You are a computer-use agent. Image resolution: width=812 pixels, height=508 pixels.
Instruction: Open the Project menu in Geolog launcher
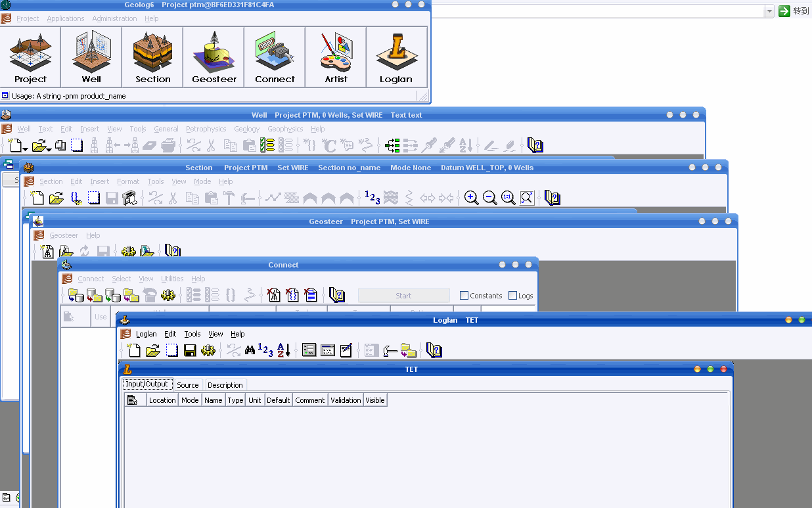pos(28,18)
